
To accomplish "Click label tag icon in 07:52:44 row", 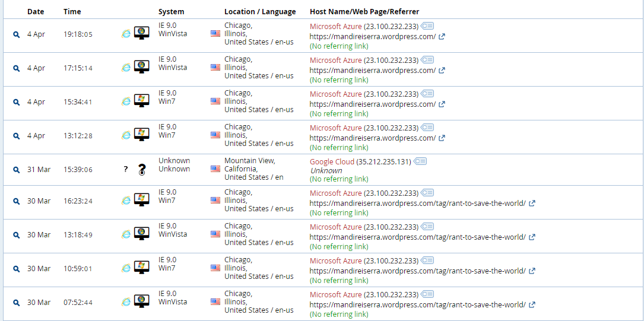I will point(427,294).
